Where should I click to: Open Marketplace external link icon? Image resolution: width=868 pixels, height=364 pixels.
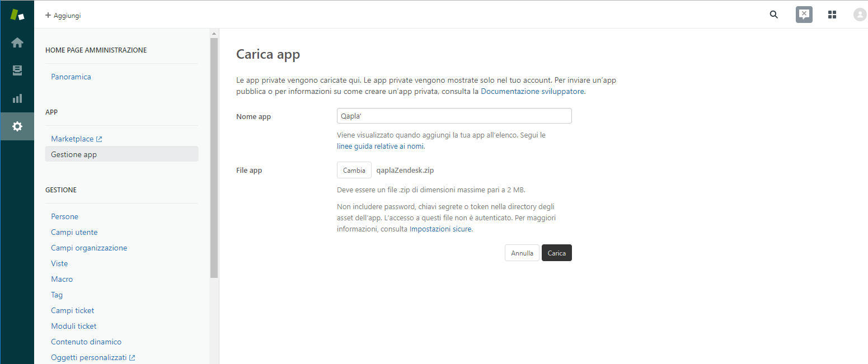click(x=99, y=139)
